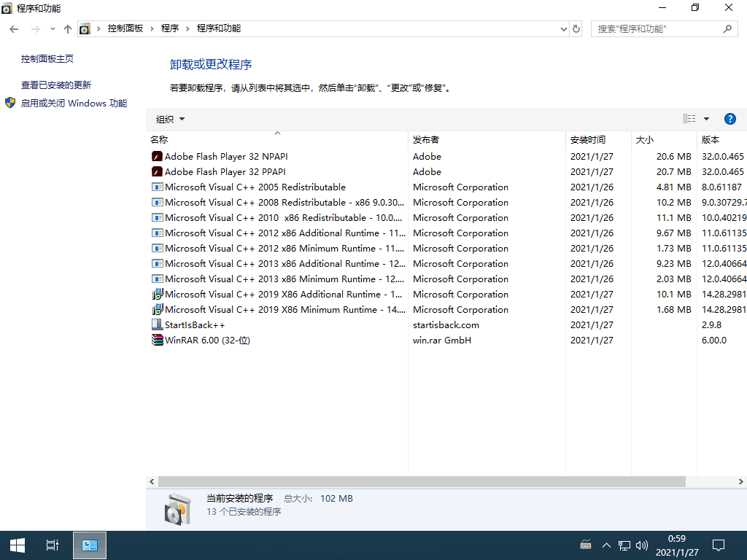
Task: Click the horizontal scrollbar left arrow
Action: coord(152,481)
